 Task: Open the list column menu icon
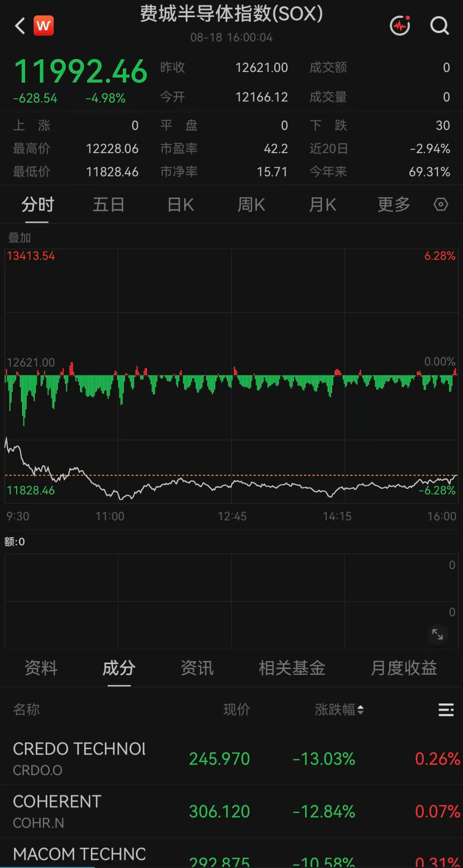click(446, 710)
